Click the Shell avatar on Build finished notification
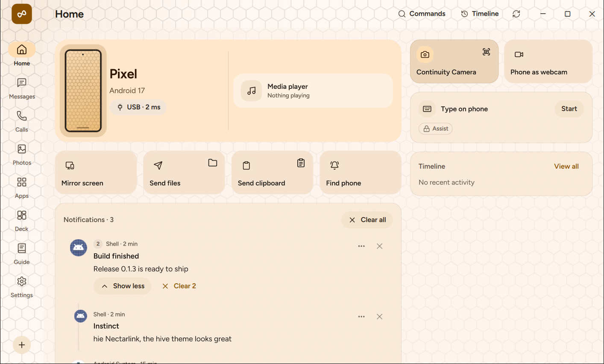The image size is (604, 364). (79, 248)
